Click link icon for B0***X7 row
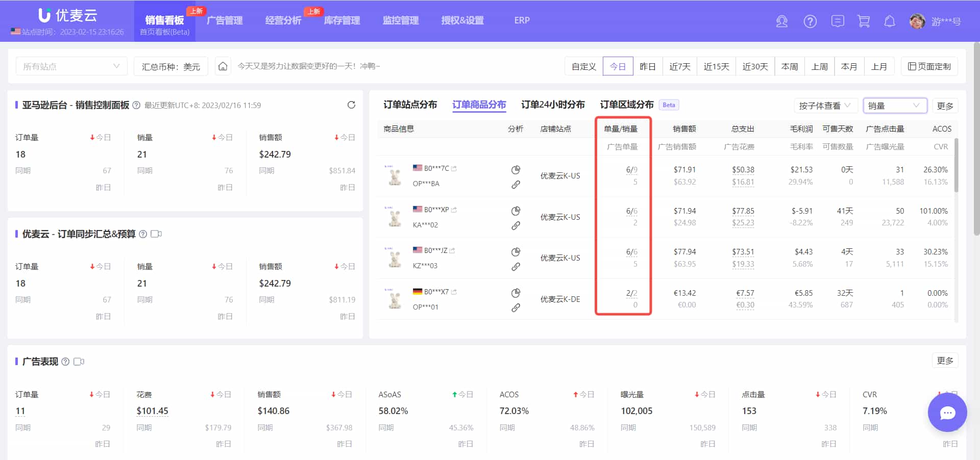This screenshot has height=460, width=980. coord(516,308)
